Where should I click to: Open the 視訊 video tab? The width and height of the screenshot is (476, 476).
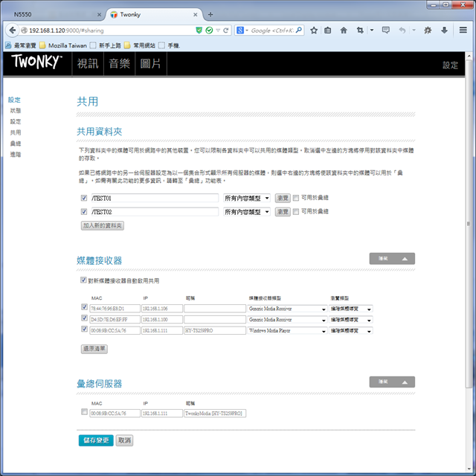pos(88,63)
